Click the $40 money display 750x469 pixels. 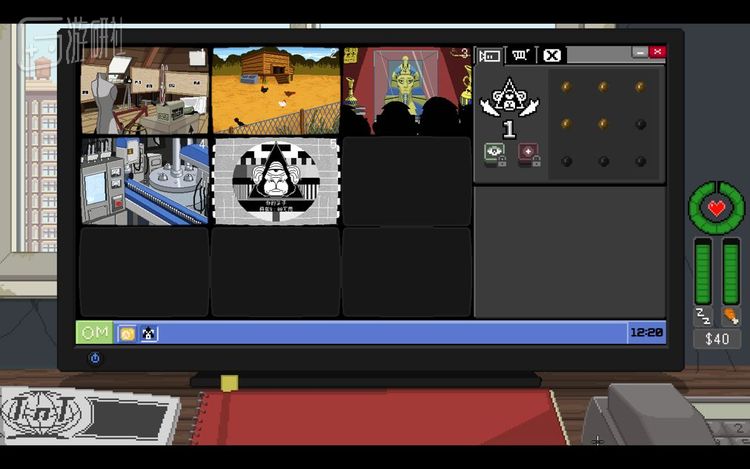click(x=717, y=339)
